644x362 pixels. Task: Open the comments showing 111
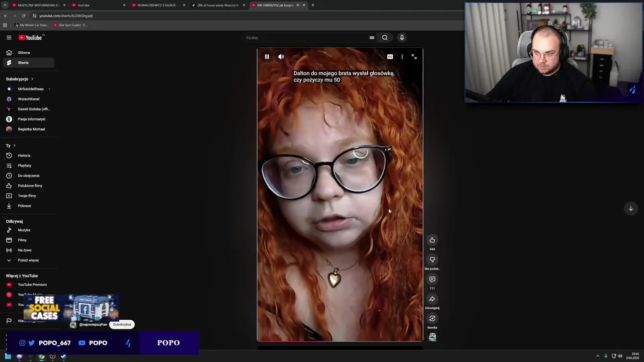tap(432, 279)
